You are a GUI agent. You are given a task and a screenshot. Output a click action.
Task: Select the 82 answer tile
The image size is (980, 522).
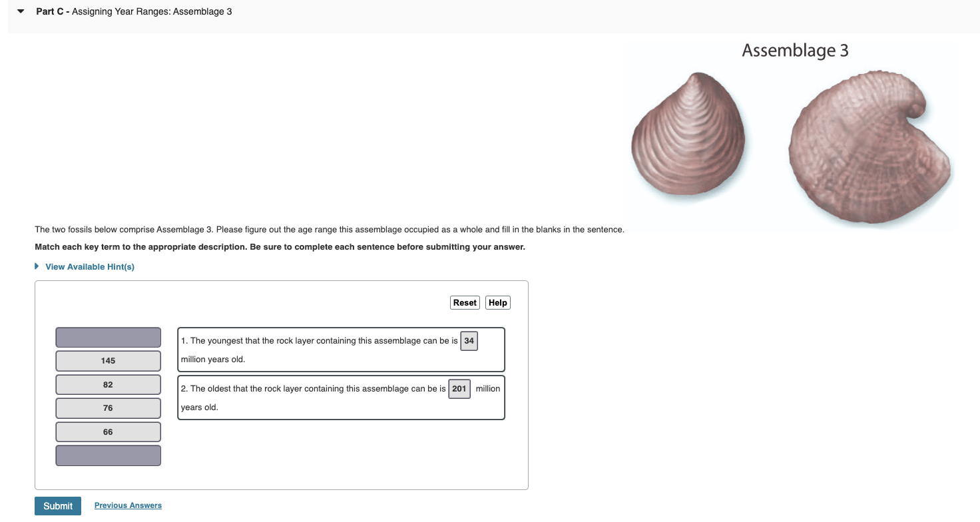click(108, 384)
